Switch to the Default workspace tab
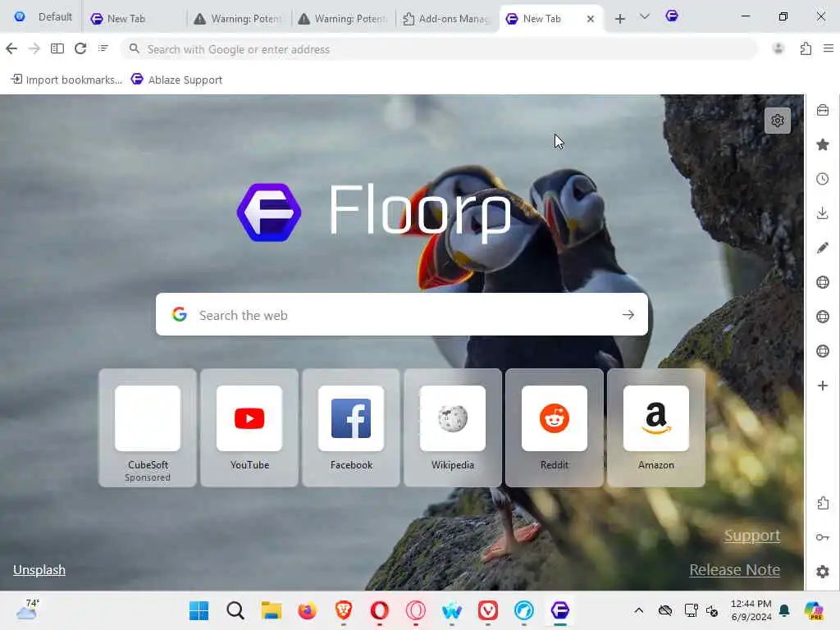Screen dimensions: 840x630 click(43, 17)
